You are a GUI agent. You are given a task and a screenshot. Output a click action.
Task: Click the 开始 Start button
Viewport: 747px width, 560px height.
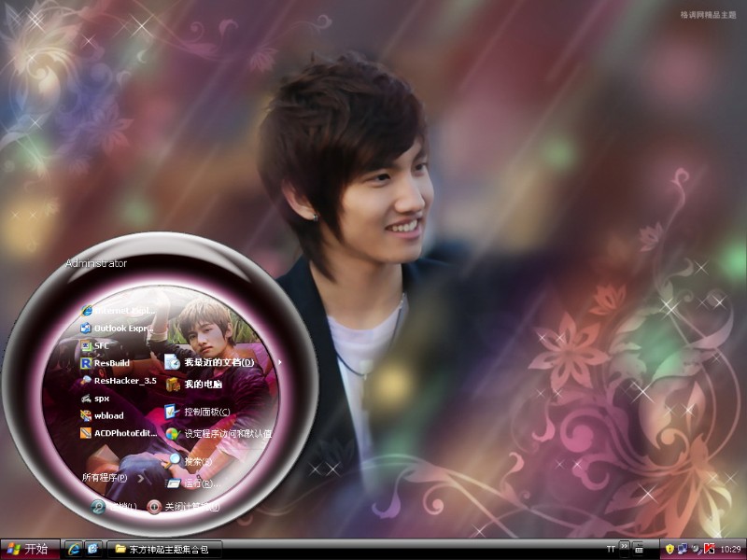(27, 549)
